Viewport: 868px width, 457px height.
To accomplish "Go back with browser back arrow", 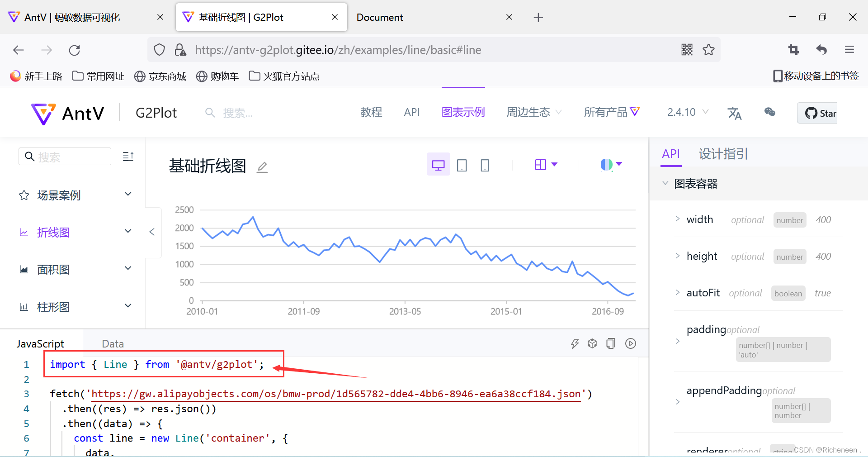I will click(19, 50).
